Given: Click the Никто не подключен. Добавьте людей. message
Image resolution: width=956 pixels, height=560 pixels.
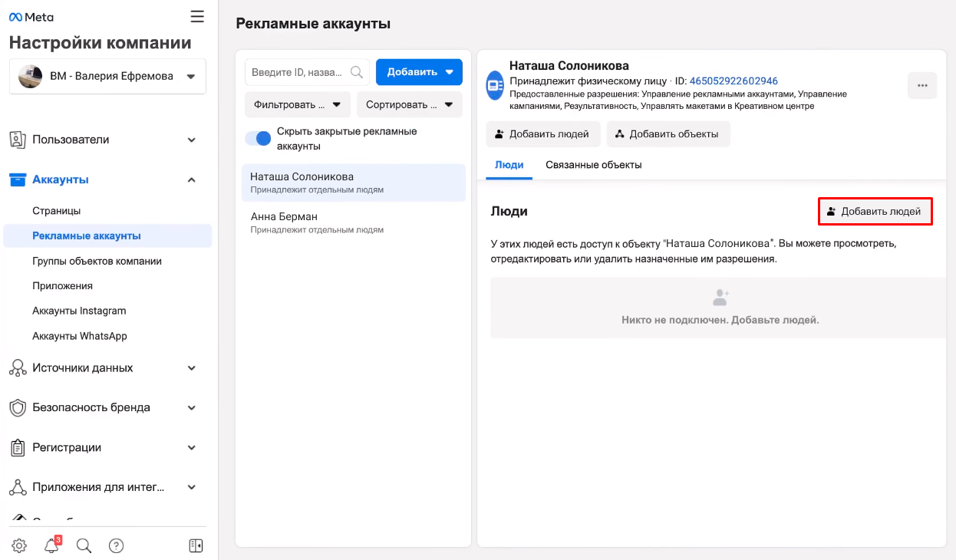Looking at the screenshot, I should (x=720, y=320).
